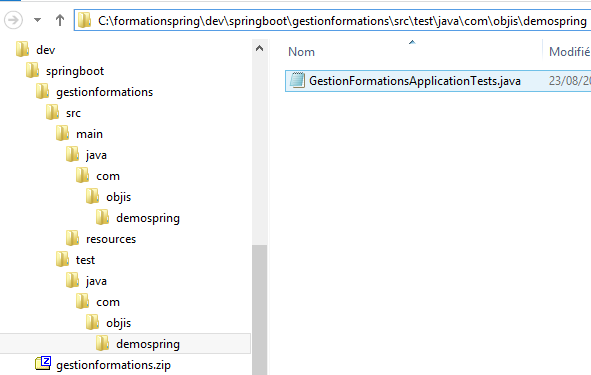Click the 23/08 modified date cell
Viewport: 591px width, 375px height.
[x=570, y=81]
